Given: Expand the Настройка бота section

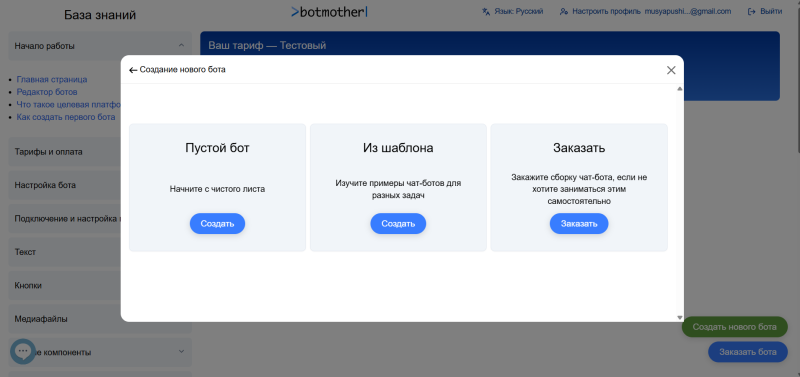Looking at the screenshot, I should coord(64,185).
